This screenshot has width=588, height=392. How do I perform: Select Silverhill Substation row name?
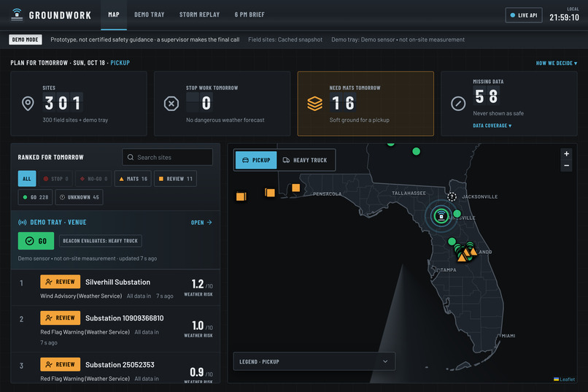click(117, 282)
